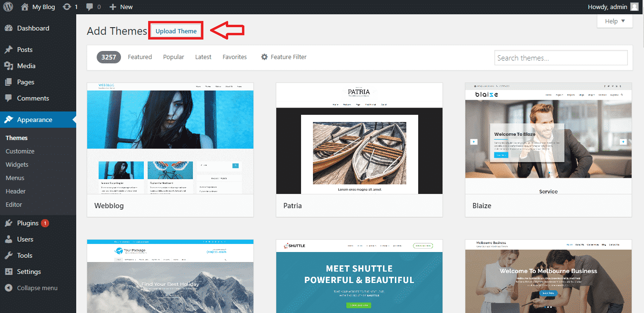Viewport: 644px width, 313px height.
Task: Open the comments bubble icon in admin bar
Action: pos(90,7)
